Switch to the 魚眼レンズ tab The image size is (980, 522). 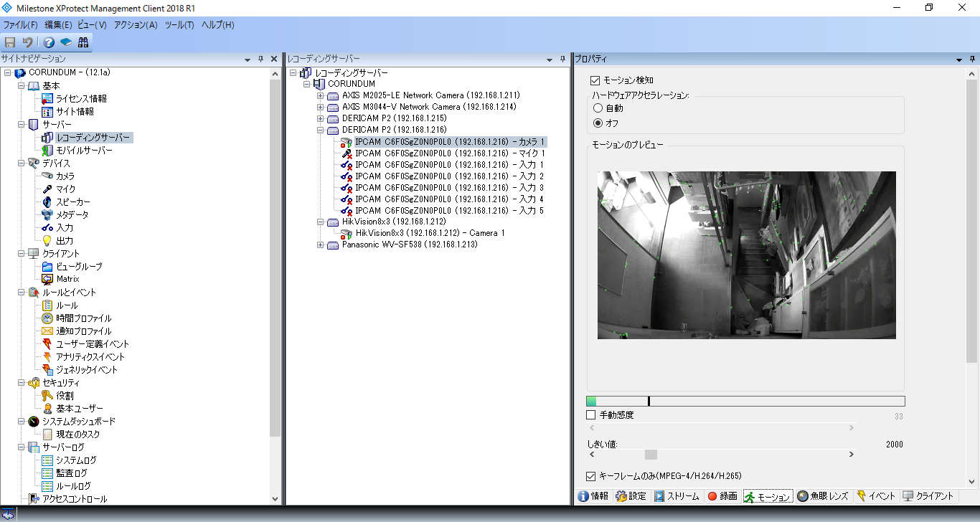click(822, 496)
